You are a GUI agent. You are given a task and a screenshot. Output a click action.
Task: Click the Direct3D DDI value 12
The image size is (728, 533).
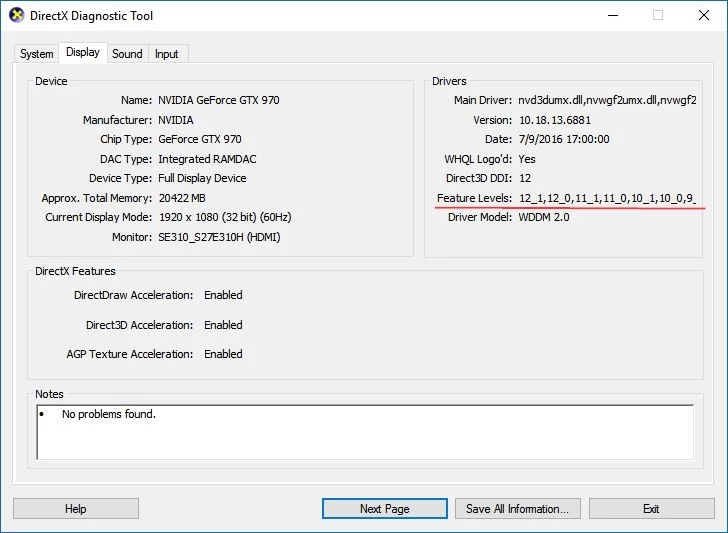[525, 178]
